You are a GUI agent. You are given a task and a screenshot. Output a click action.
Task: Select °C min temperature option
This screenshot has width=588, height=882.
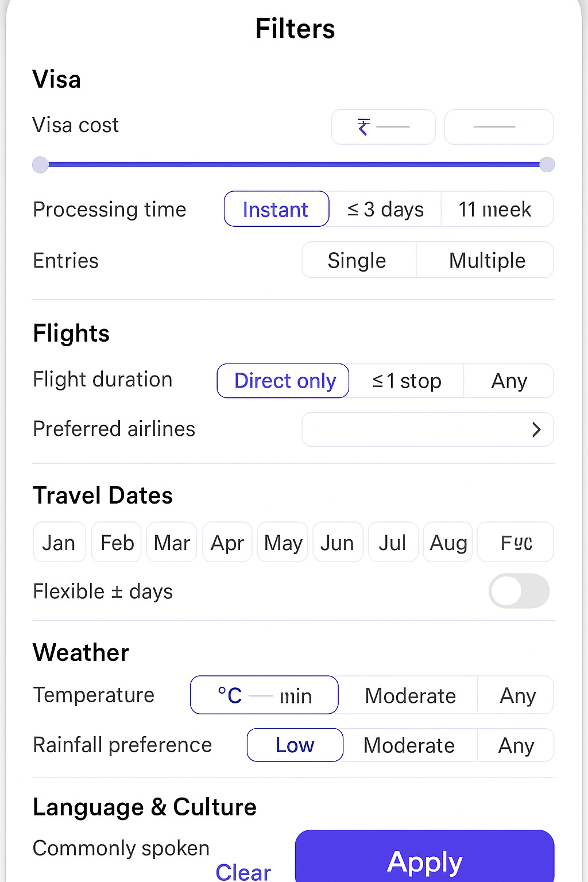264,695
